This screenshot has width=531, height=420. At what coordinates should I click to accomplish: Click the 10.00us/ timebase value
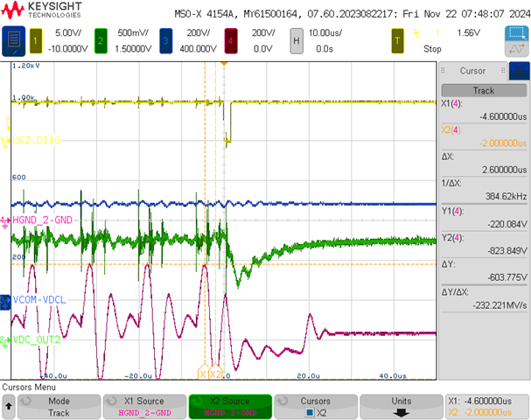coord(325,33)
